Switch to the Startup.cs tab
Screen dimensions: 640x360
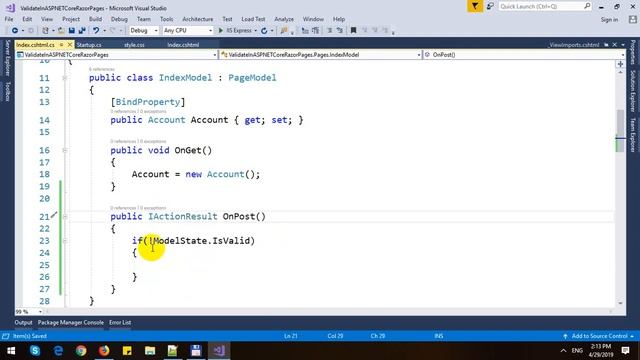pos(89,45)
